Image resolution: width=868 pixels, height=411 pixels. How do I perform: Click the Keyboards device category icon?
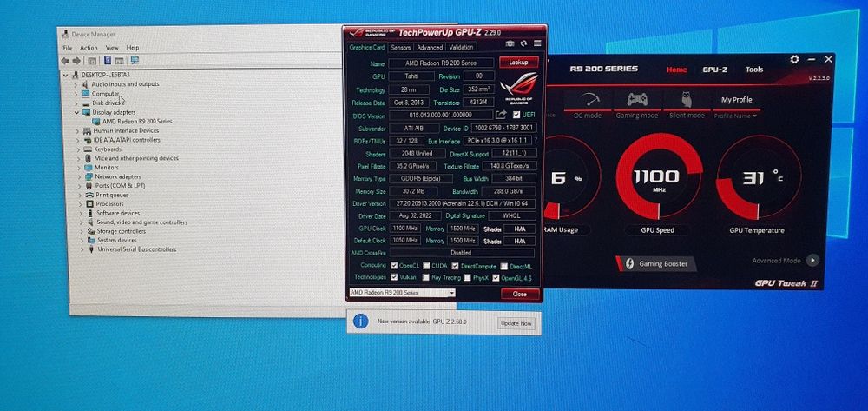(88, 149)
